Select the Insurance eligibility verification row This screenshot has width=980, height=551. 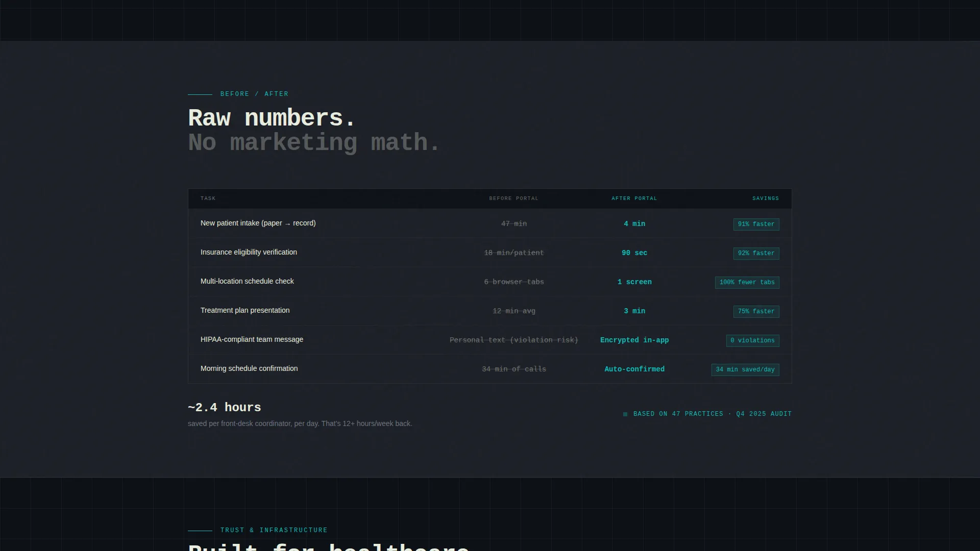(x=490, y=253)
